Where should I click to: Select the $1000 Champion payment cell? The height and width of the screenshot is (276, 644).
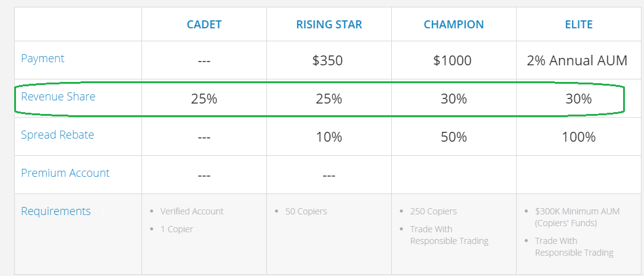point(452,60)
